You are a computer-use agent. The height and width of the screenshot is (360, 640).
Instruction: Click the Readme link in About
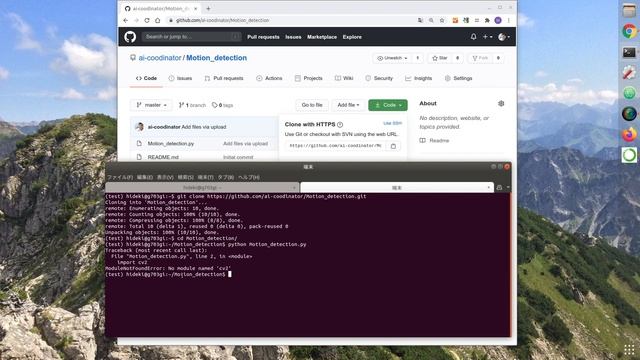(x=434, y=140)
